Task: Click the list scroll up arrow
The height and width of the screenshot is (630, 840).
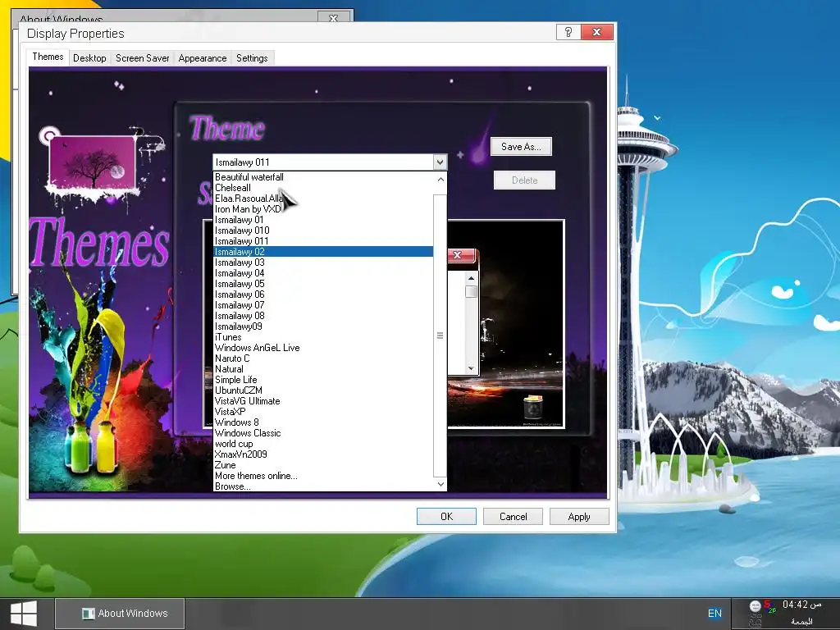Action: [x=441, y=179]
